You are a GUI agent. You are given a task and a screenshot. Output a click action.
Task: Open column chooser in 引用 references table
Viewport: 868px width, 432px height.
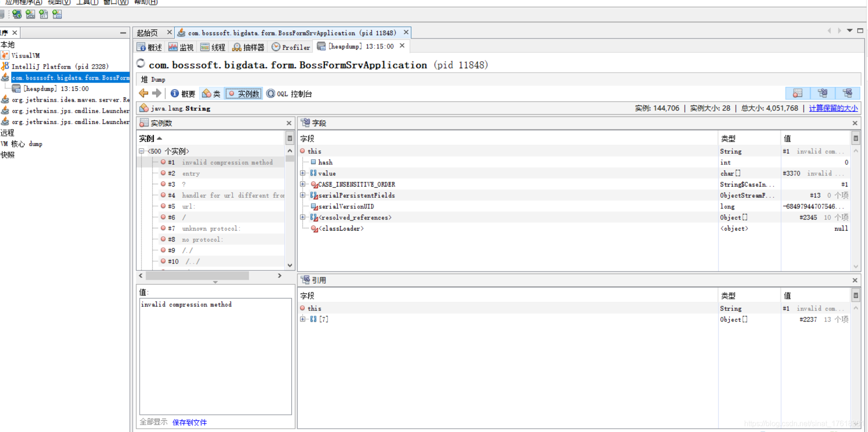click(x=856, y=296)
